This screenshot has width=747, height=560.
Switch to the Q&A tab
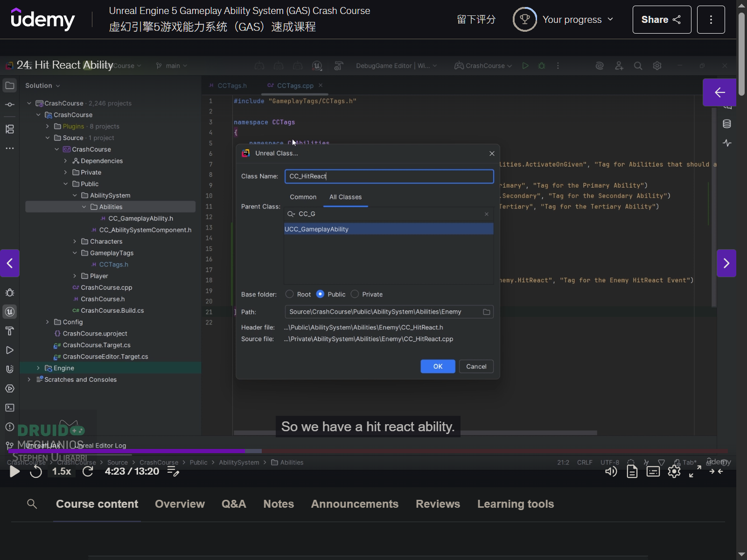pyautogui.click(x=234, y=504)
